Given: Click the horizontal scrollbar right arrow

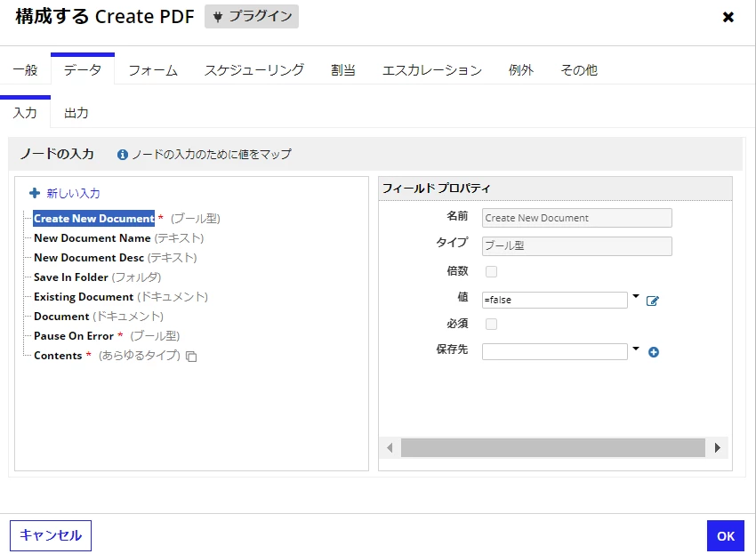Looking at the screenshot, I should [x=718, y=448].
